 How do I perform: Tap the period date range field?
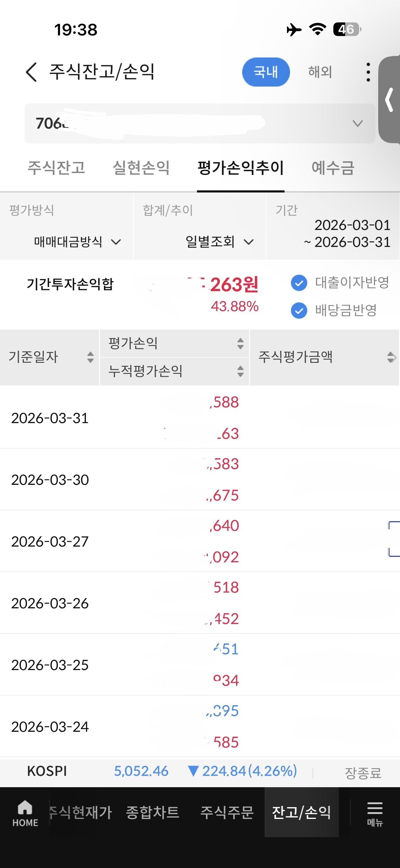tap(347, 234)
